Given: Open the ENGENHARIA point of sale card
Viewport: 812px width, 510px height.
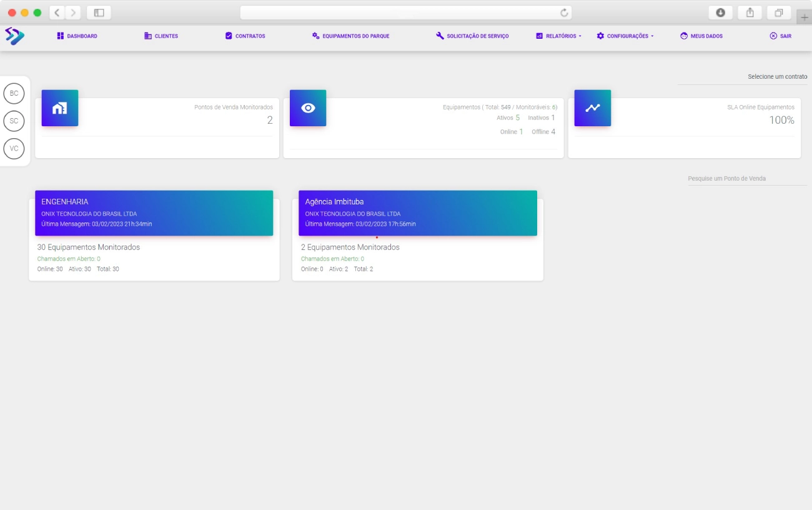Looking at the screenshot, I should coord(154,213).
